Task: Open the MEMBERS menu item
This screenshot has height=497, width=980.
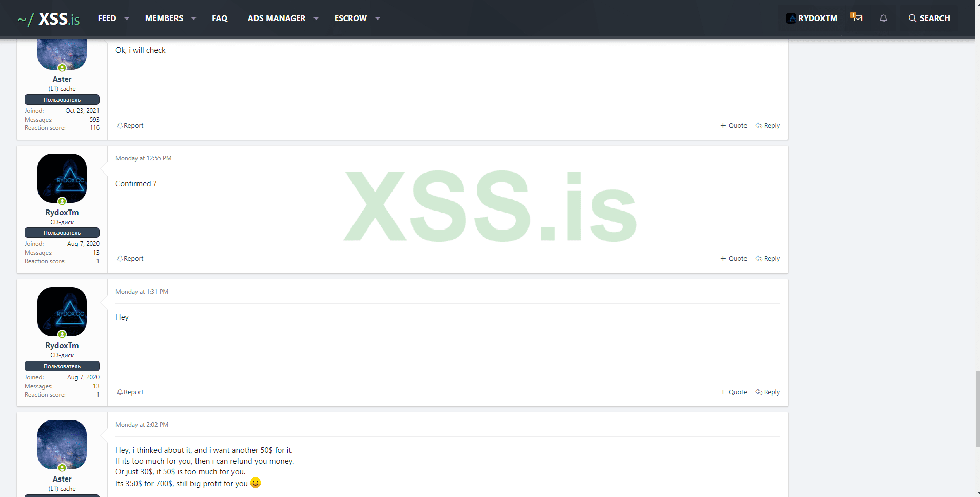Action: (x=164, y=18)
